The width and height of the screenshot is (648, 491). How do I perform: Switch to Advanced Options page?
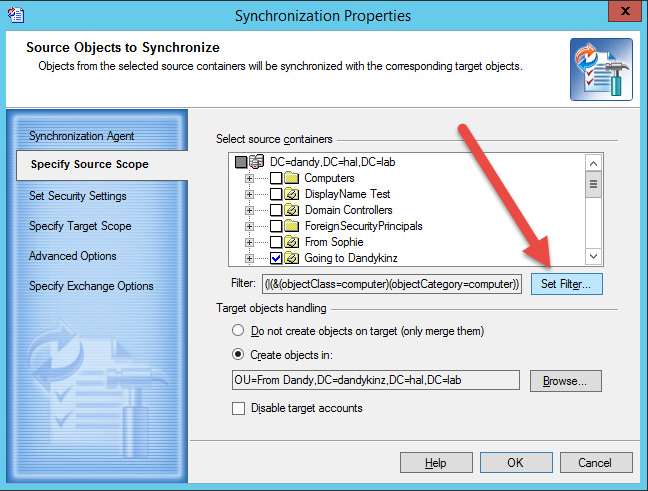pos(73,256)
